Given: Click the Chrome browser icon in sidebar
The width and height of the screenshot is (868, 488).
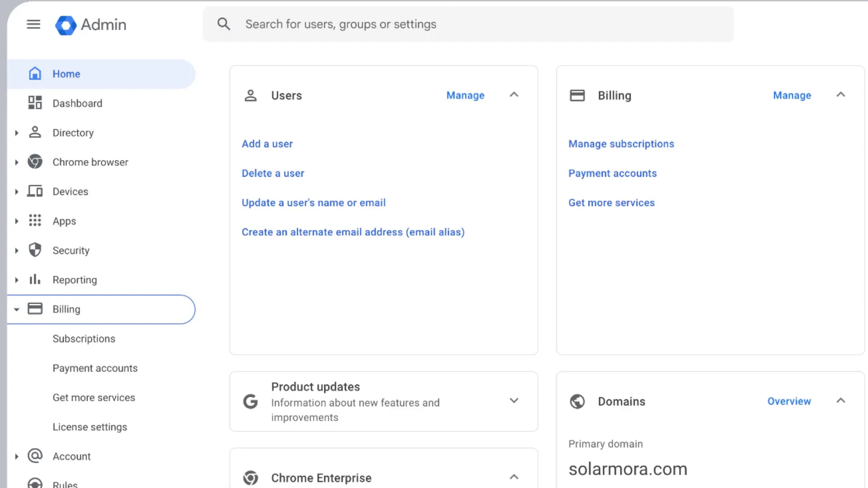Looking at the screenshot, I should 35,162.
